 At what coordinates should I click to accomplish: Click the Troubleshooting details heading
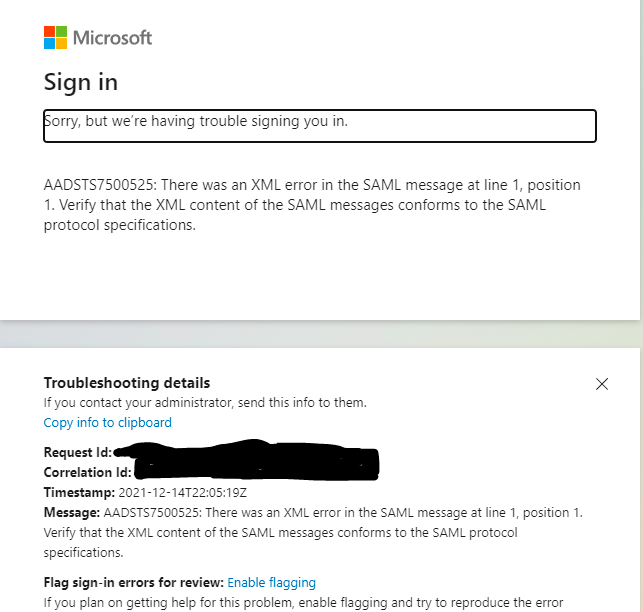pos(127,383)
